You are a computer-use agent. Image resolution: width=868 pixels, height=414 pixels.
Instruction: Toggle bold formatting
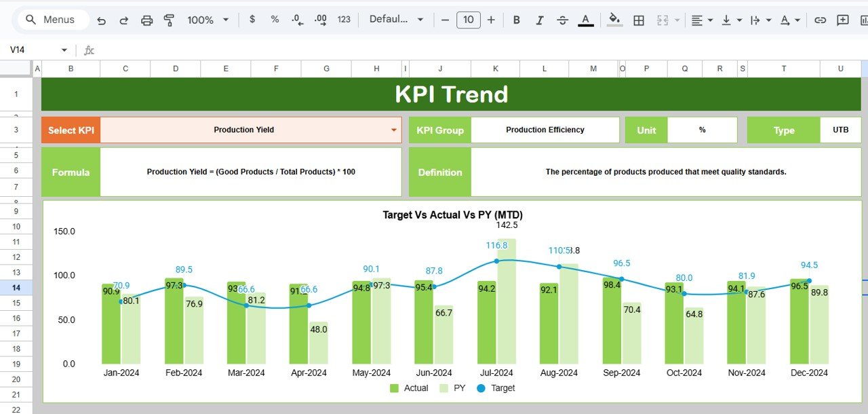pos(516,20)
